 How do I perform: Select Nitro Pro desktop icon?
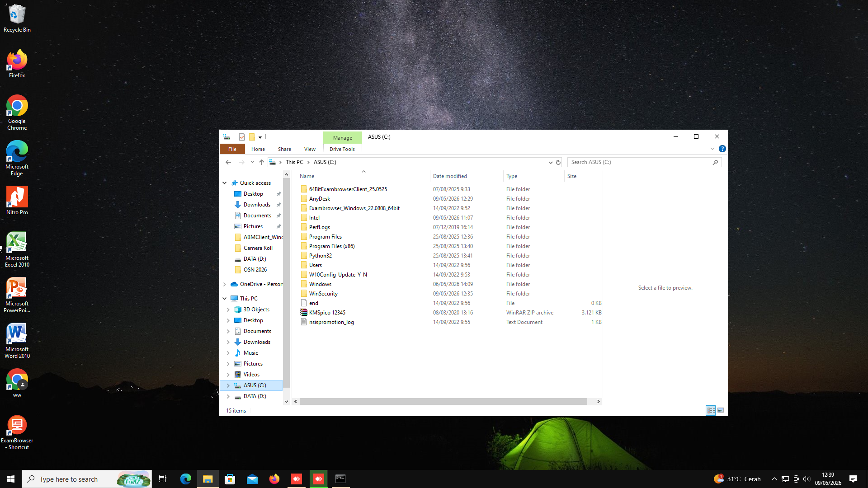click(x=17, y=201)
